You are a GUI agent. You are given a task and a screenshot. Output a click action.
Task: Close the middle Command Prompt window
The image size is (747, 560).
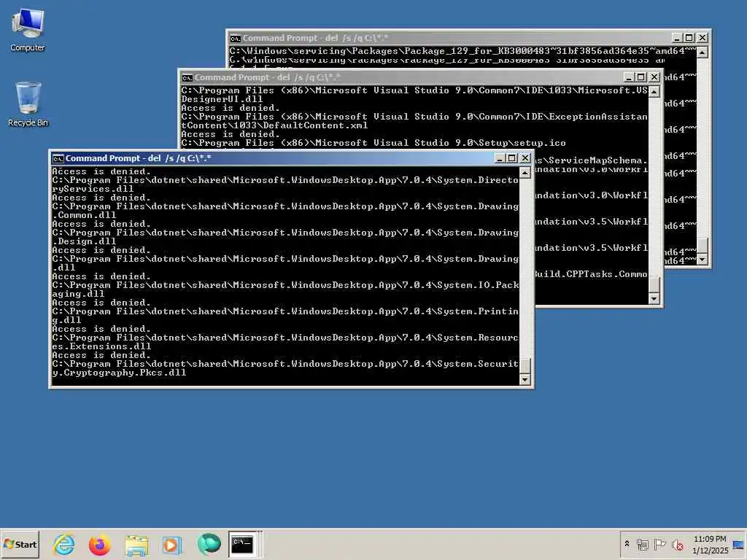pyautogui.click(x=654, y=77)
